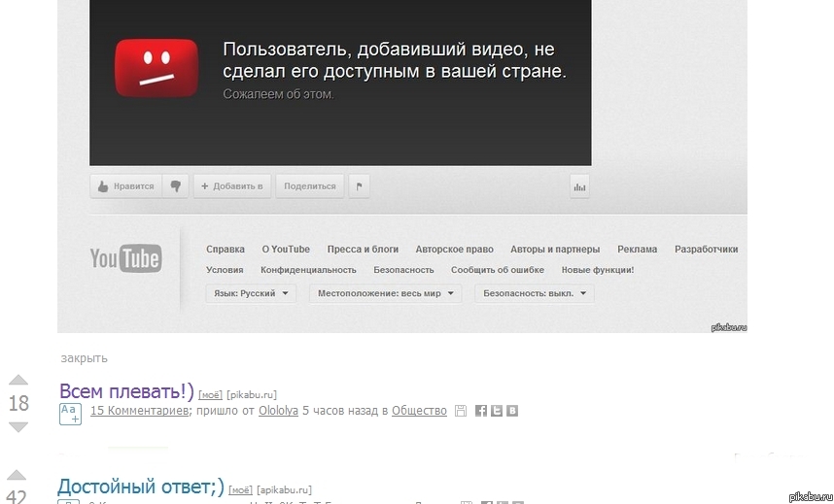Click the thumbs-down dislike icon
This screenshot has width=834, height=504.
pyautogui.click(x=176, y=186)
